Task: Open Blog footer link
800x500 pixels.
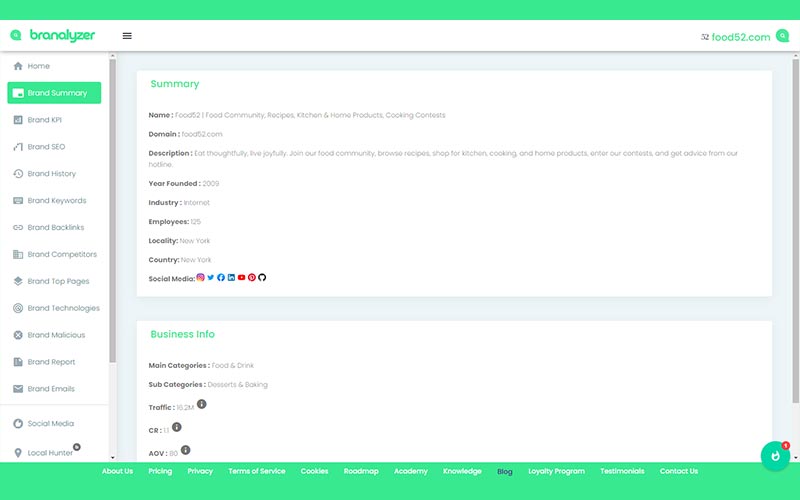Action: [505, 471]
